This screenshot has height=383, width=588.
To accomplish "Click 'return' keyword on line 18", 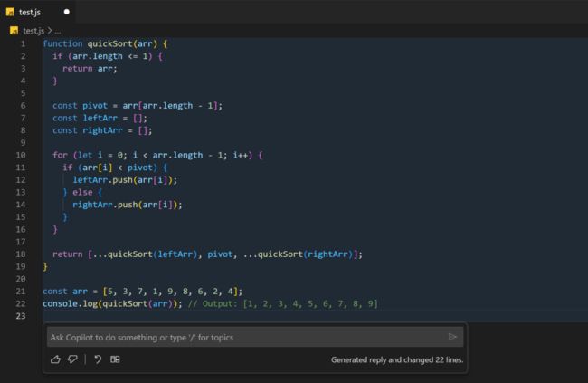I will (x=68, y=254).
